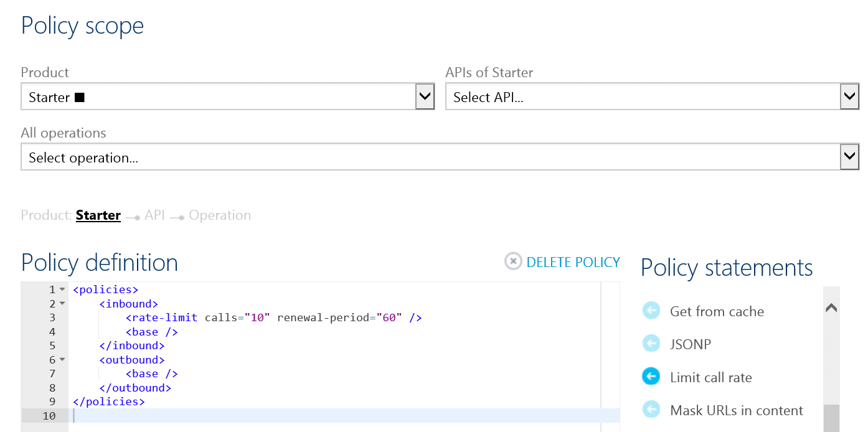
Task: Open the APIs of Starter dropdown
Action: 652,96
